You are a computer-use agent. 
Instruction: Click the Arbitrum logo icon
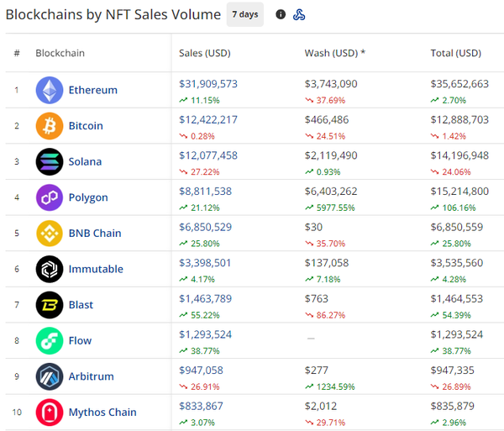coord(50,376)
